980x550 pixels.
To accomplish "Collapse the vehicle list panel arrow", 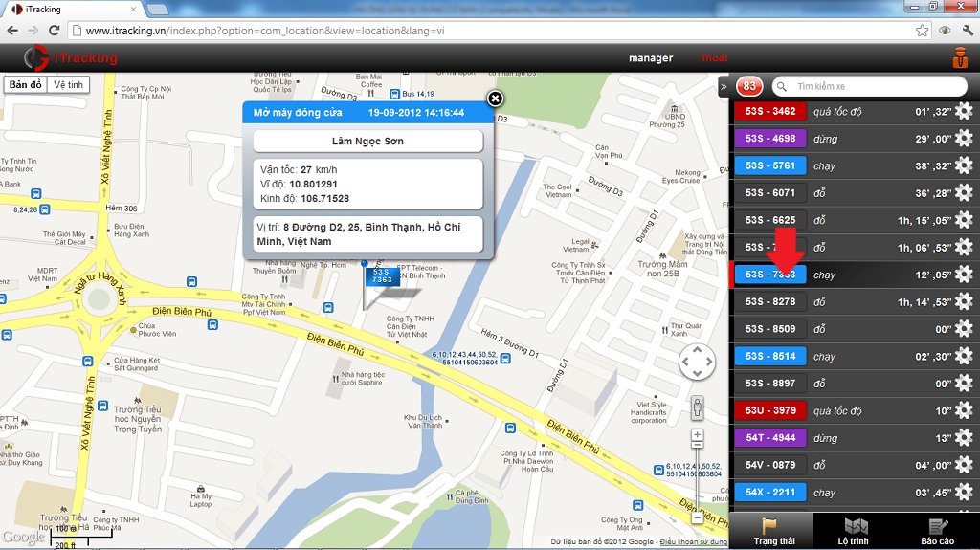I will (724, 86).
